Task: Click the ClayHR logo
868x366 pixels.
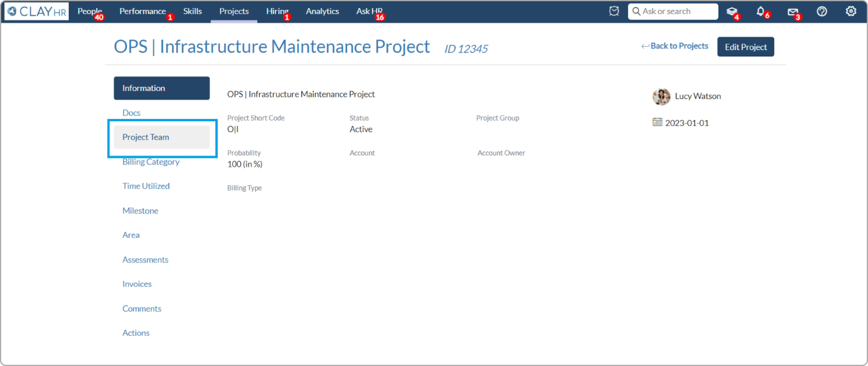Action: pos(36,11)
